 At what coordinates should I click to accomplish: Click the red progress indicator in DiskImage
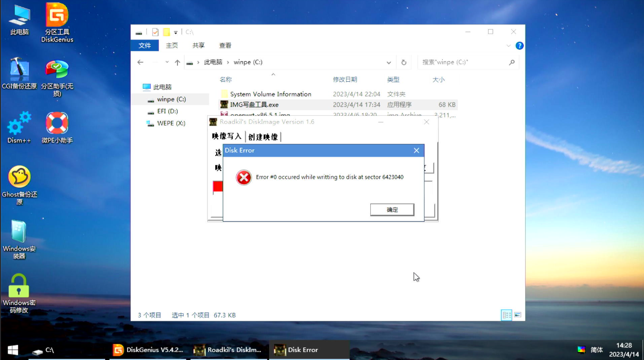coord(218,187)
